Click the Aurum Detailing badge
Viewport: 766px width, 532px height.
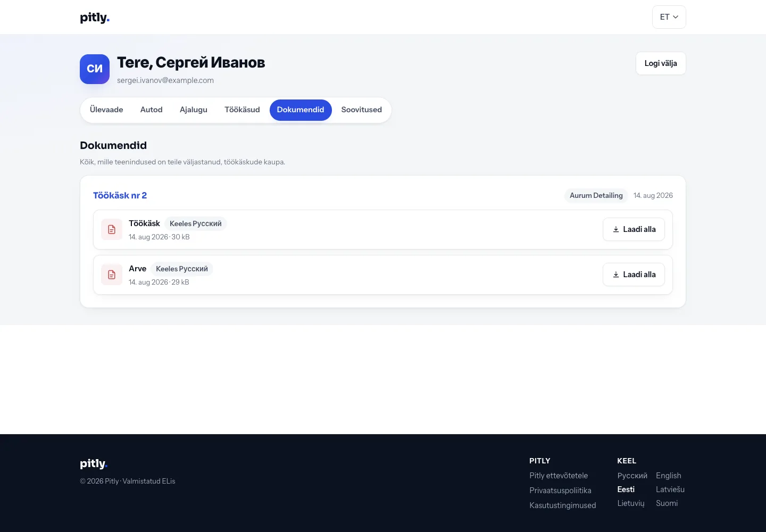(596, 195)
